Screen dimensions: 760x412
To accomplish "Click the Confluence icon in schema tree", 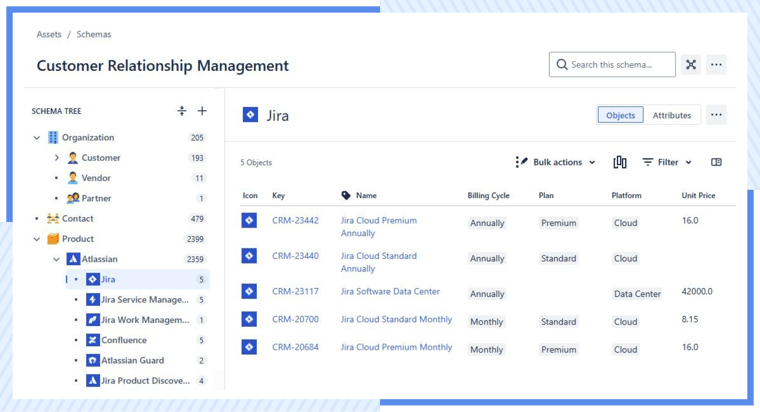I will click(x=93, y=340).
